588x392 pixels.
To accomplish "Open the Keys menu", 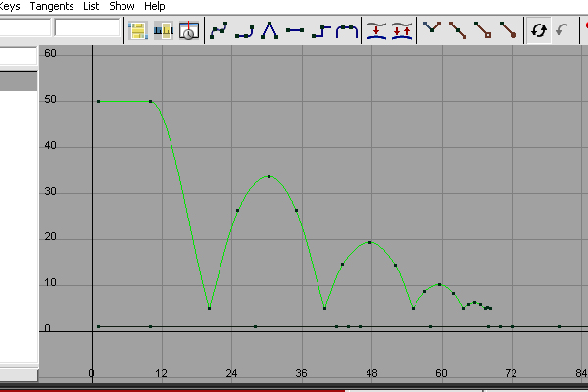I will (10, 6).
